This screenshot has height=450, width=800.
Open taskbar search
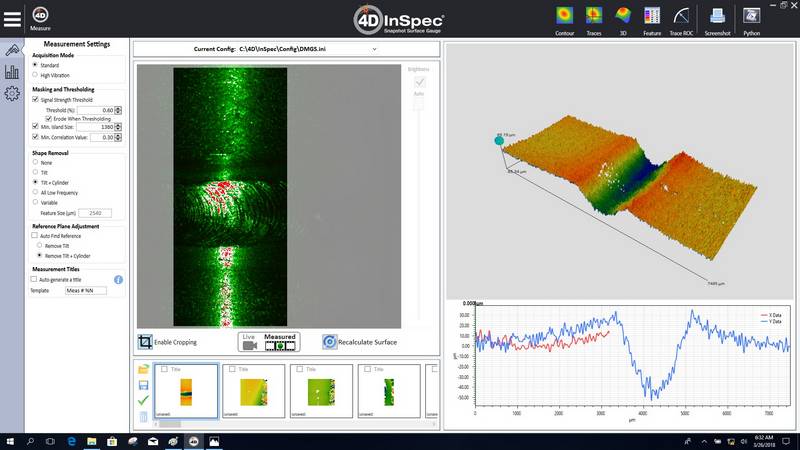[x=30, y=442]
